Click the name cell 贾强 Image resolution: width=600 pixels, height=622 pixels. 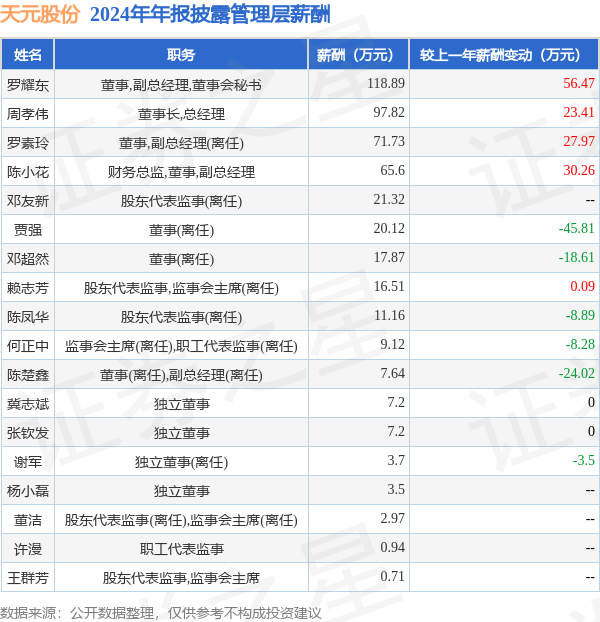point(28,230)
